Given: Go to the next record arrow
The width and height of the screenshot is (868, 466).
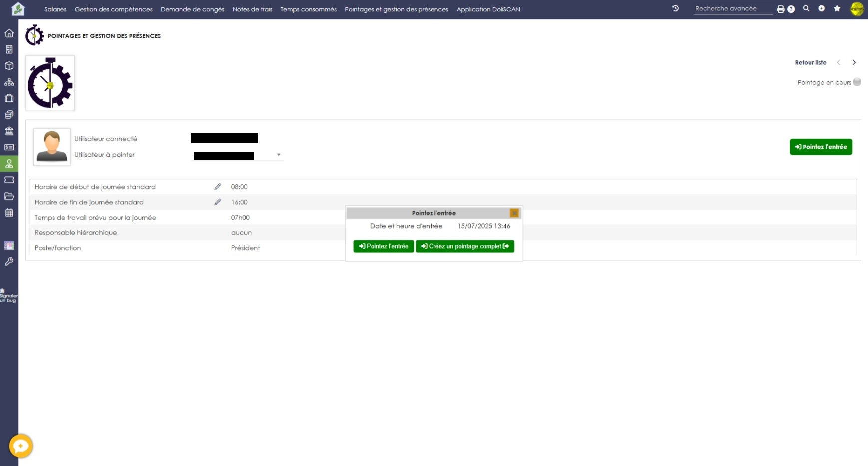Looking at the screenshot, I should (x=854, y=62).
